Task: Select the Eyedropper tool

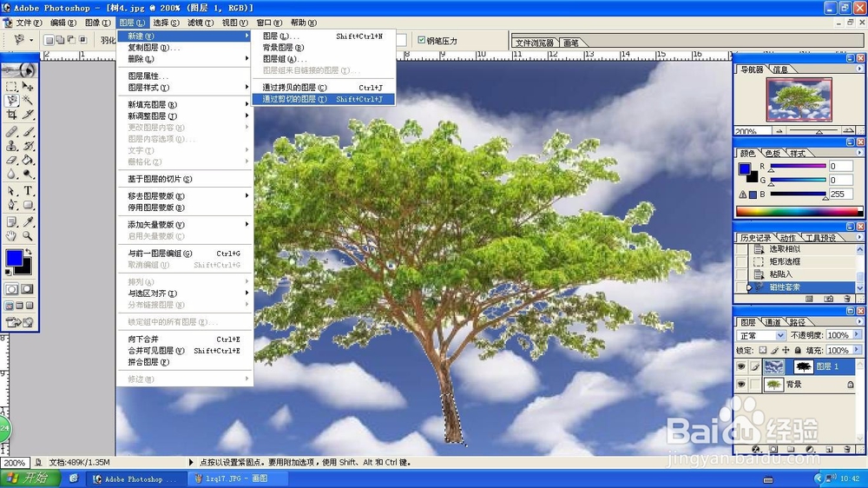Action: tap(28, 222)
